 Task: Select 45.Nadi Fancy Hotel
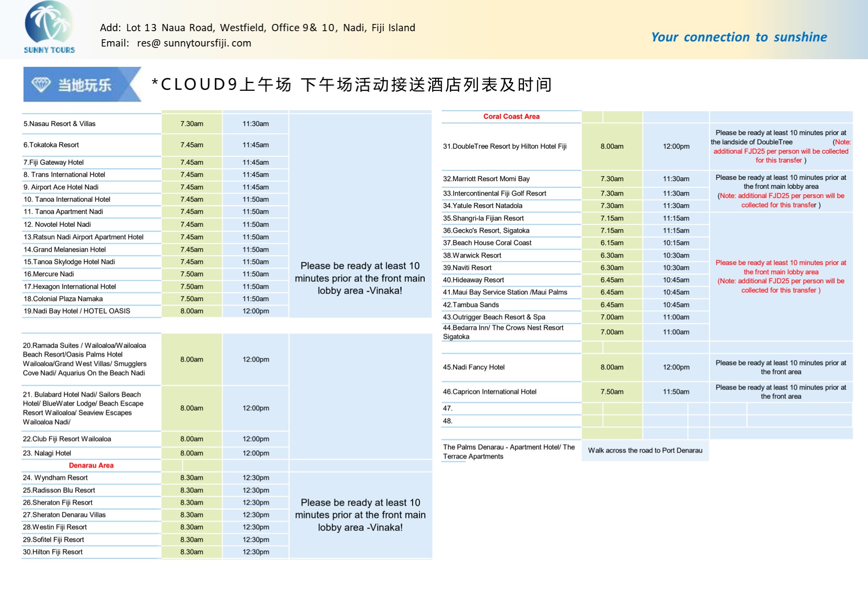click(x=473, y=367)
